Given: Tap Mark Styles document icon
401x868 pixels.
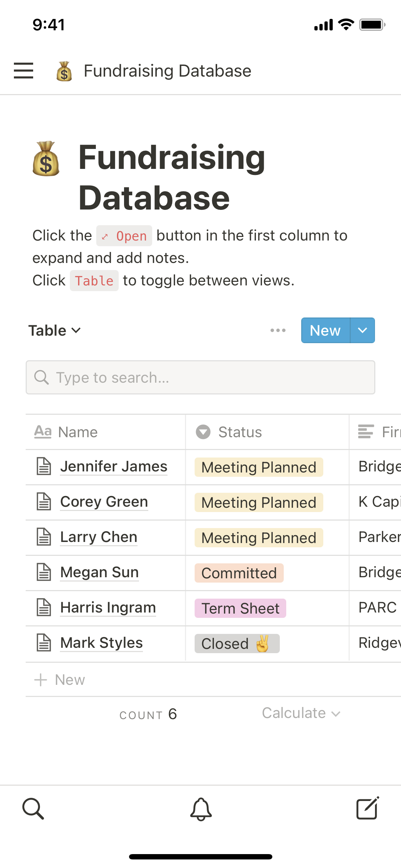Looking at the screenshot, I should pyautogui.click(x=44, y=643).
